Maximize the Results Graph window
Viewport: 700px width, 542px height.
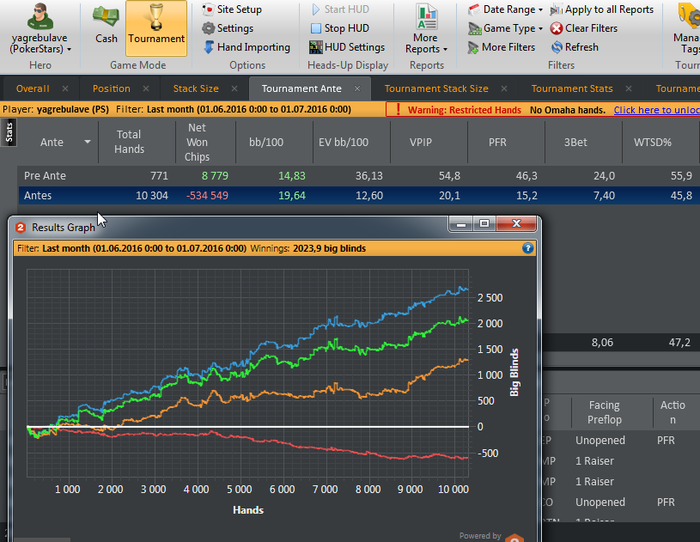point(484,224)
